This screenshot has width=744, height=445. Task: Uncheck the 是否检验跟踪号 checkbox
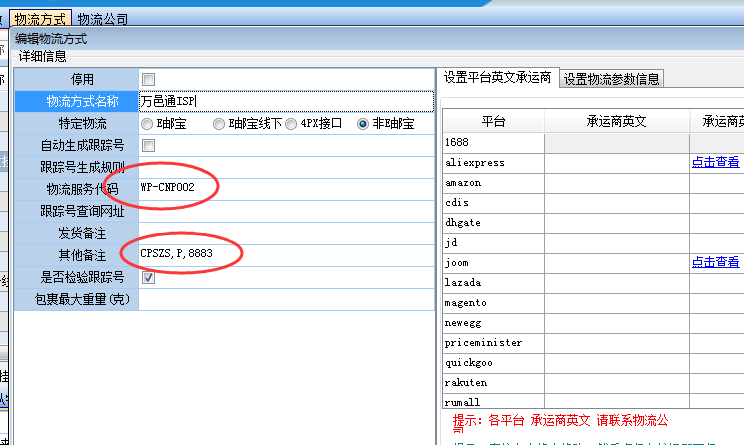pos(149,277)
